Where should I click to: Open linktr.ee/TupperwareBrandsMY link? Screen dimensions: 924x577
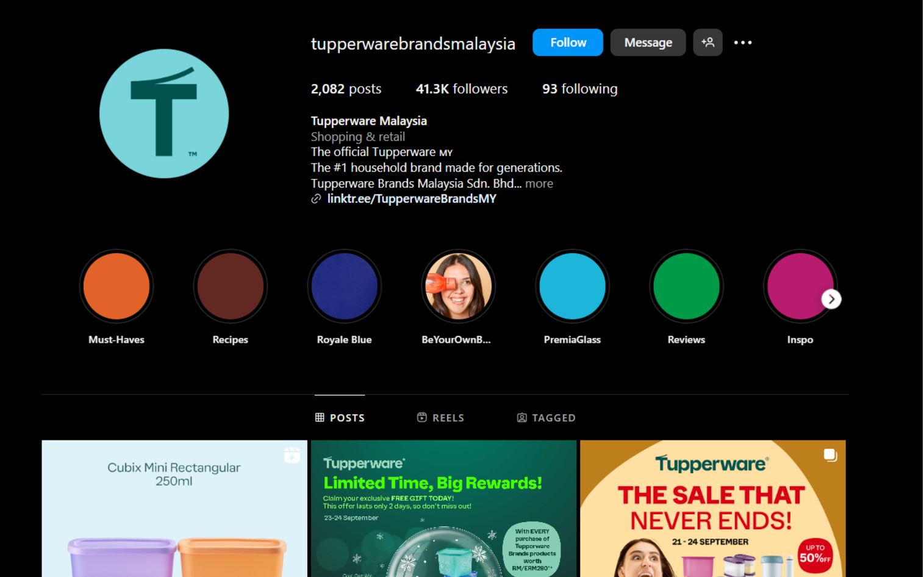point(412,199)
